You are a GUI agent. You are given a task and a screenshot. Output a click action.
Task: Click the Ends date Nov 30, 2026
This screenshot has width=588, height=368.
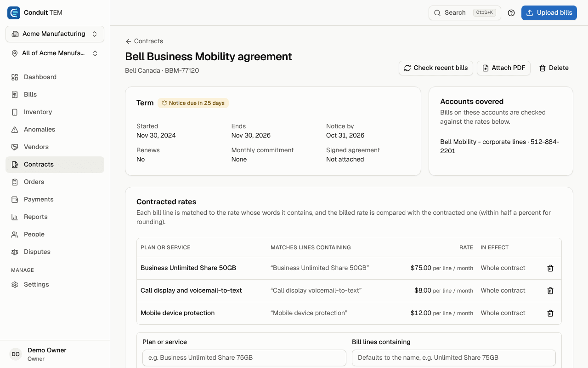pos(251,136)
